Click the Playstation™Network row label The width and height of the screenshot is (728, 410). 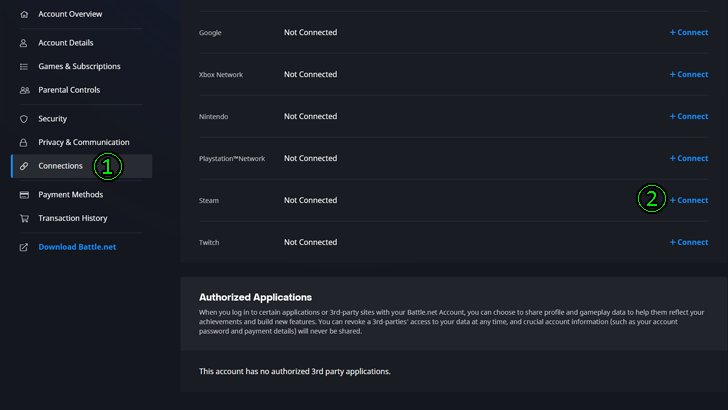click(232, 159)
